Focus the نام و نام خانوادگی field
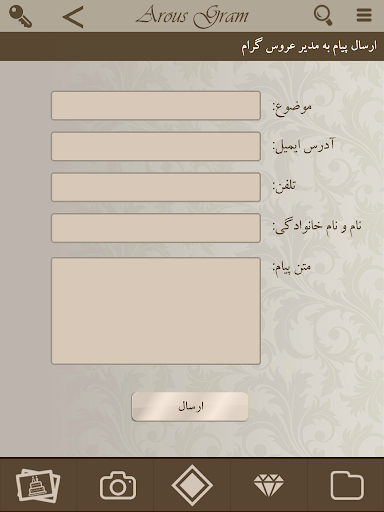 (156, 228)
